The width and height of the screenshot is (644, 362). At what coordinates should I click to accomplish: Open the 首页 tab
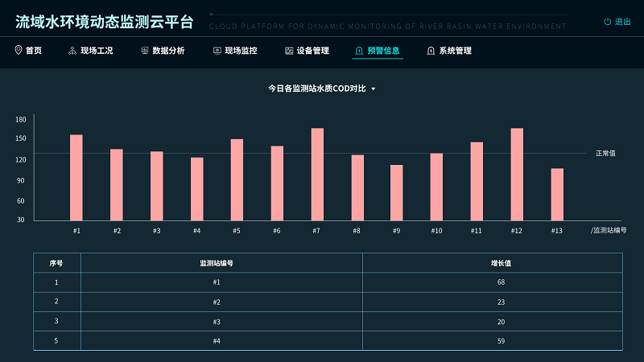click(x=34, y=51)
